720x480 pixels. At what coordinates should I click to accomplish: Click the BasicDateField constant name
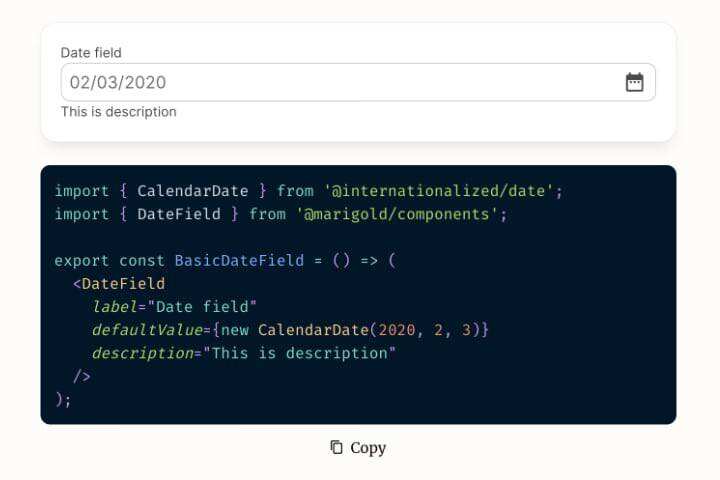[x=239, y=260]
